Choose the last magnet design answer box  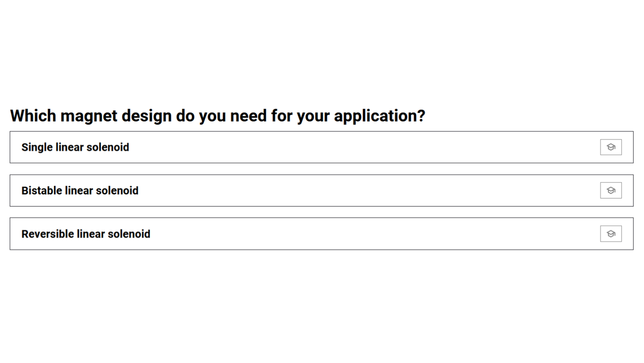[x=300, y=234]
